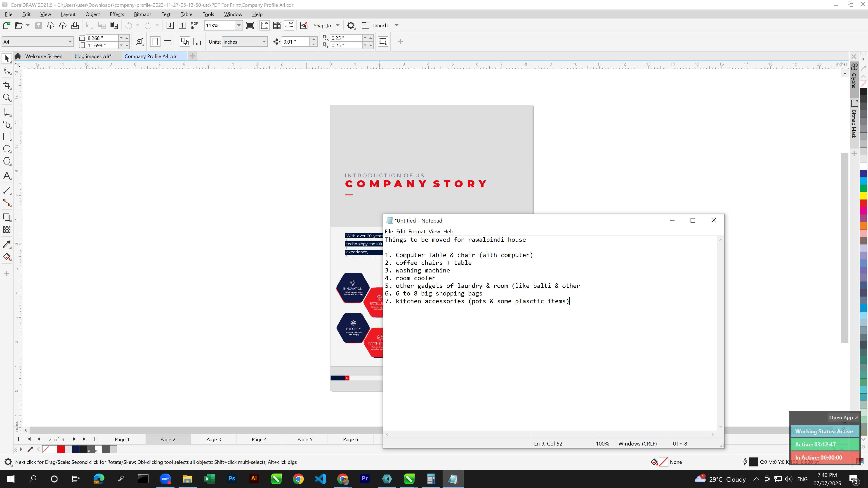Open the Object menu

(x=93, y=14)
